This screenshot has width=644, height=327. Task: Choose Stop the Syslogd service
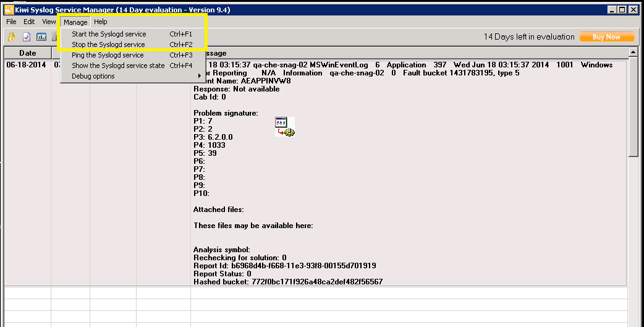coord(108,45)
